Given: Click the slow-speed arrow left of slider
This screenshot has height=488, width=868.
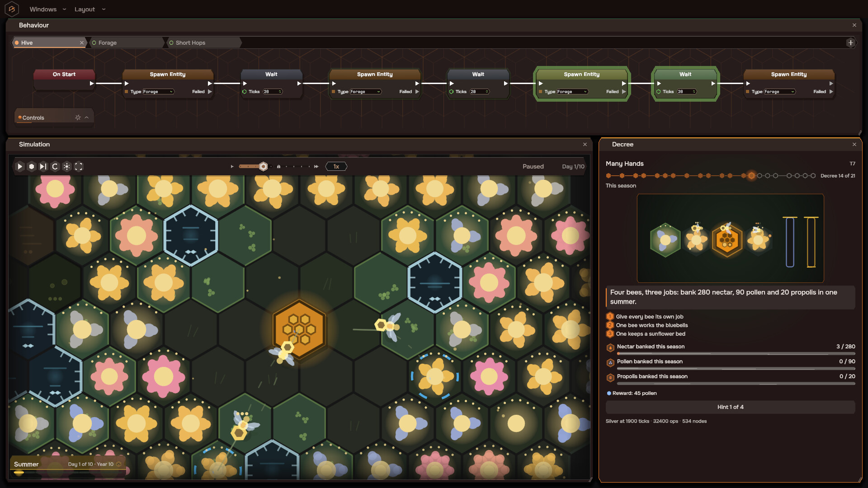Looking at the screenshot, I should click(x=232, y=167).
